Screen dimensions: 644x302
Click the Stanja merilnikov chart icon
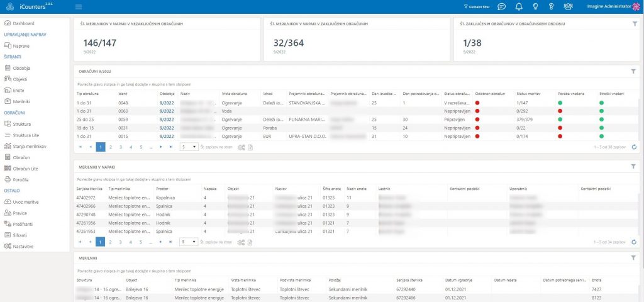coord(8,146)
